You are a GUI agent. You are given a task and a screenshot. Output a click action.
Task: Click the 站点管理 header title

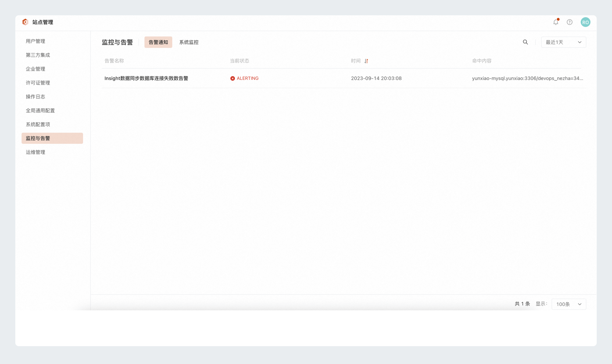pyautogui.click(x=43, y=22)
